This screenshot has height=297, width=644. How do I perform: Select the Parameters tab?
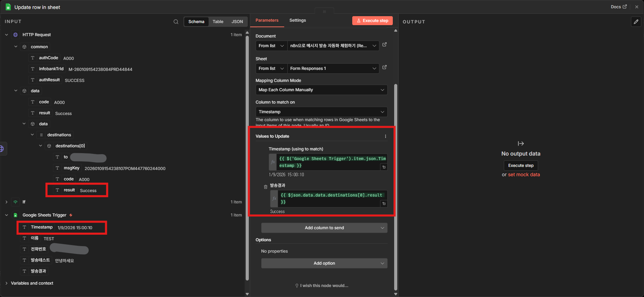pos(267,20)
